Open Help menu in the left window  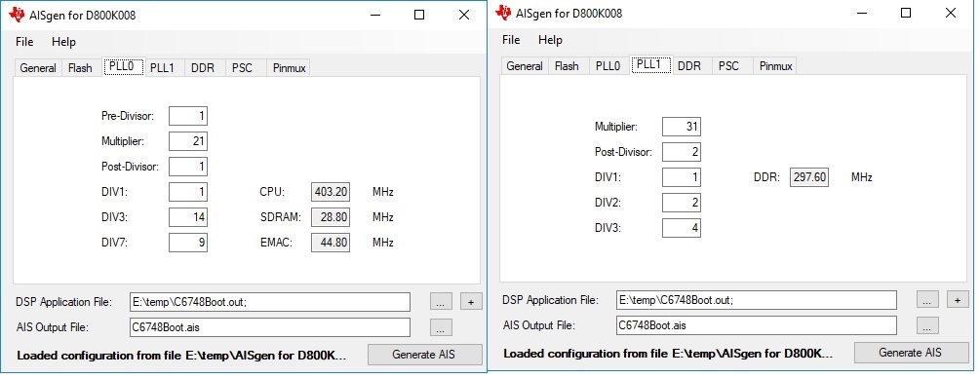point(63,42)
